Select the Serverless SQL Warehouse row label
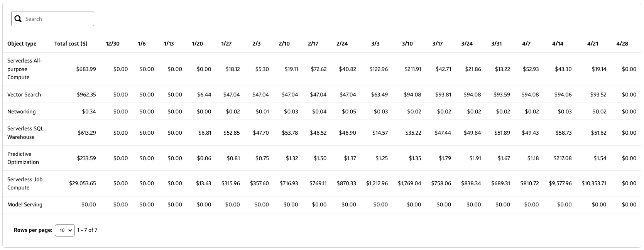The height and width of the screenshot is (250, 644). (25, 133)
